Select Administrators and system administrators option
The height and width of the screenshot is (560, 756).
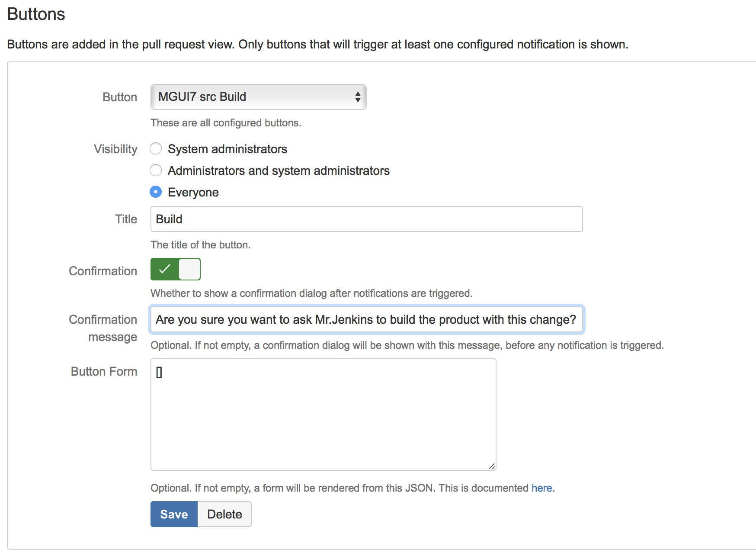(x=156, y=171)
